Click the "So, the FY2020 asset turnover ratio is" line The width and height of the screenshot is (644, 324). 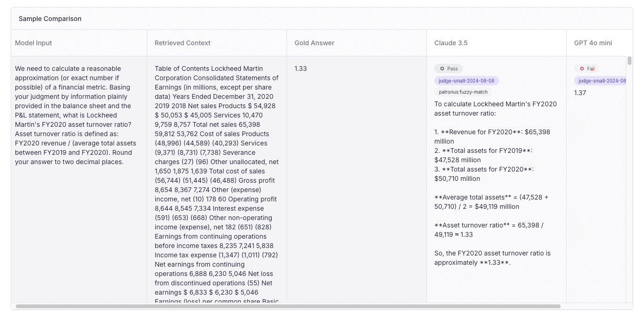[x=493, y=253]
